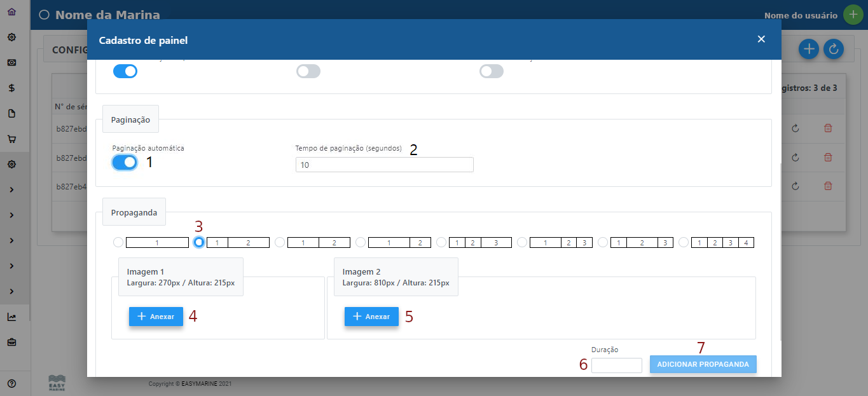Screen dimensions: 868x396
Task: Open the help question mark icon
Action: (11, 383)
